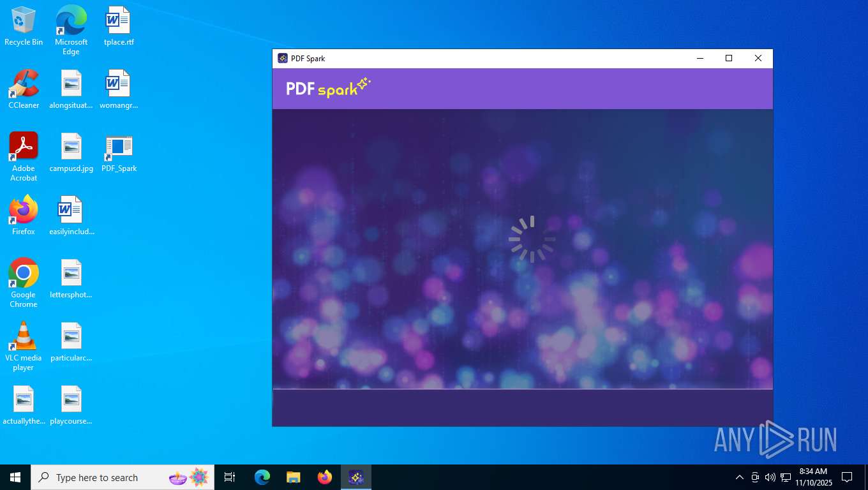
Task: Open the Recycle Bin desktop icon
Action: [24, 26]
